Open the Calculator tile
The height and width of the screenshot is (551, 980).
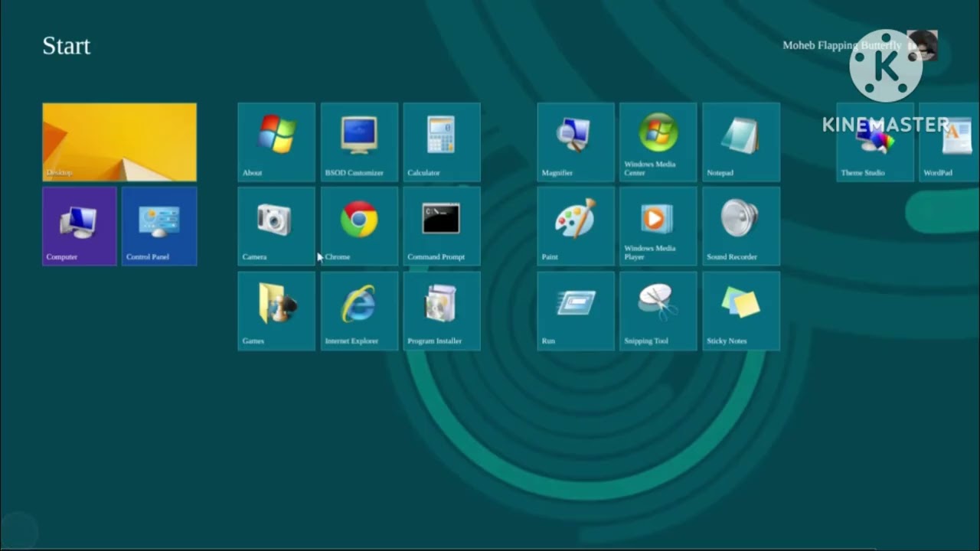[442, 142]
